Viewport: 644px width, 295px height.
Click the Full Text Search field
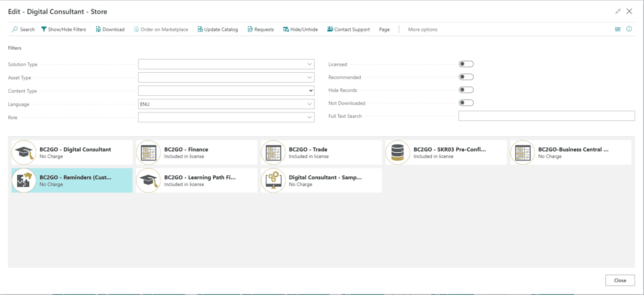click(x=546, y=116)
